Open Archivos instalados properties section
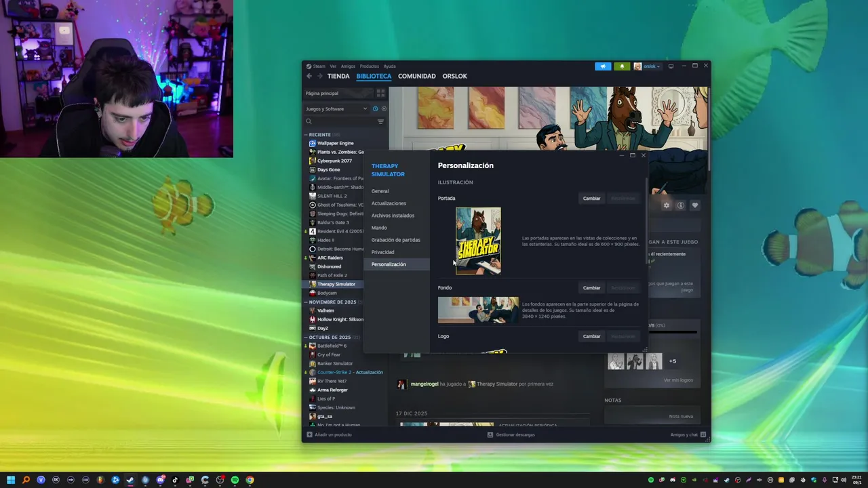868x488 pixels. [x=397, y=216]
